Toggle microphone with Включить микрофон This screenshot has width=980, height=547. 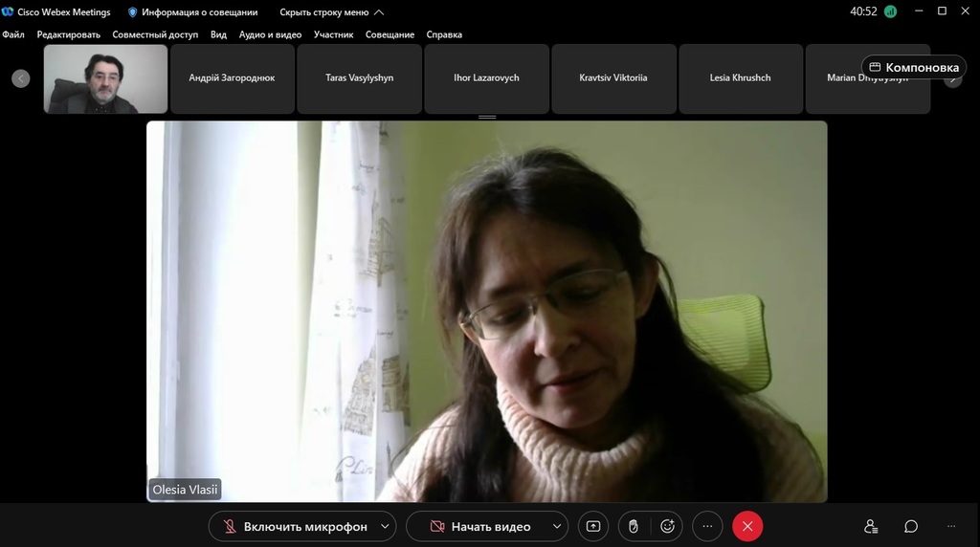pos(297,526)
